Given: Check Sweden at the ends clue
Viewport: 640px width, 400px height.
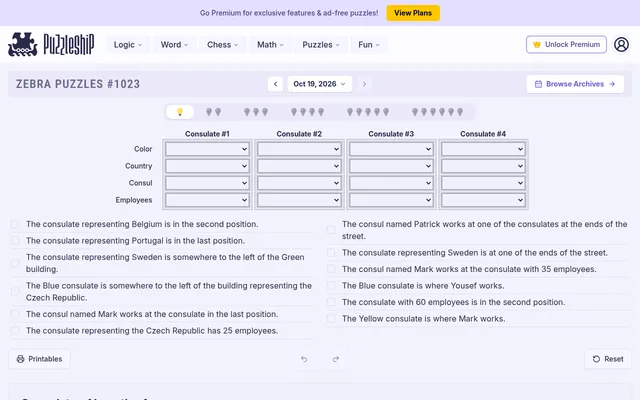Looking at the screenshot, I should 331,253.
